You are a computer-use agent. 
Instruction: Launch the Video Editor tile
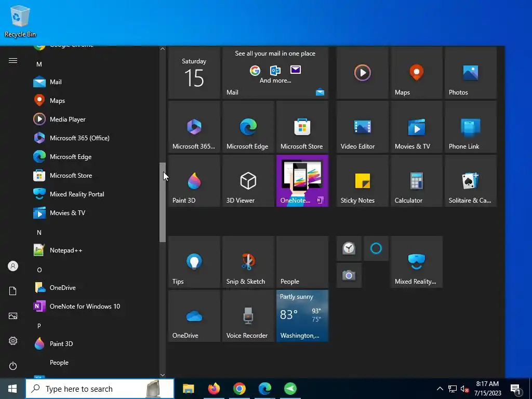click(362, 127)
